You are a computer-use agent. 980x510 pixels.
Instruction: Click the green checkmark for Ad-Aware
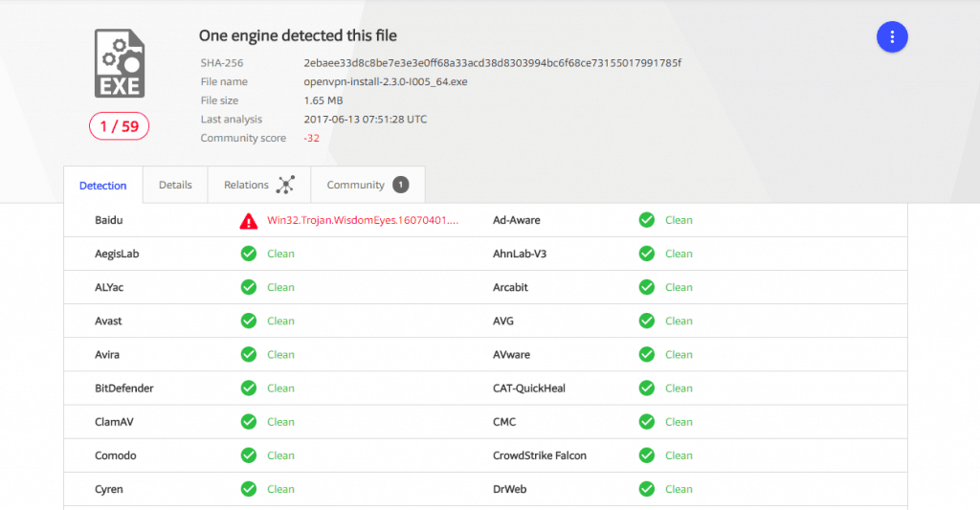point(647,220)
